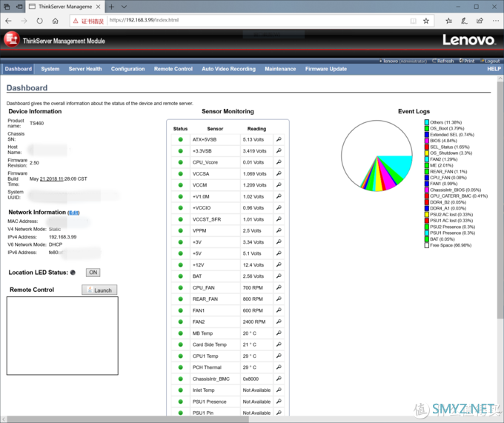Open details magnifier for PCH Thermal sensor
The height and width of the screenshot is (423, 504).
279,367
